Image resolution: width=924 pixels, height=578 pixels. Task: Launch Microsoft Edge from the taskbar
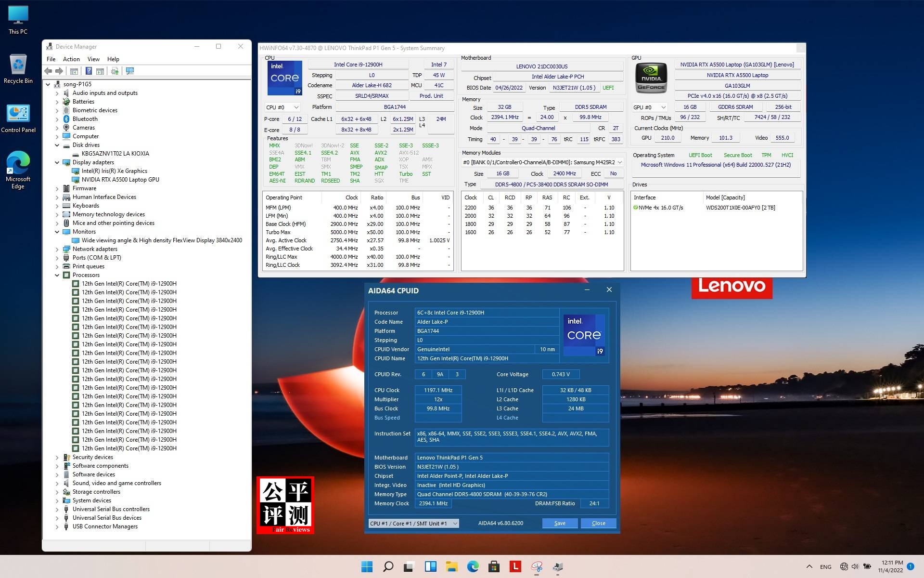pos(474,567)
